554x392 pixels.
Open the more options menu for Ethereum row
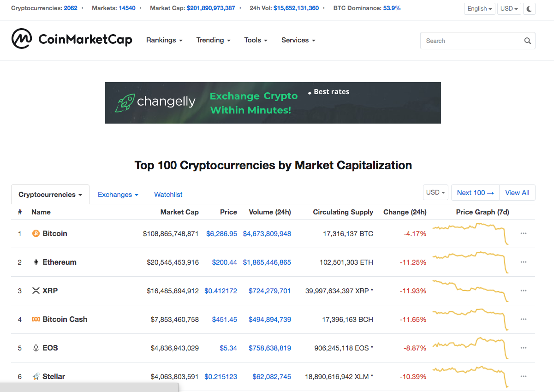(523, 262)
